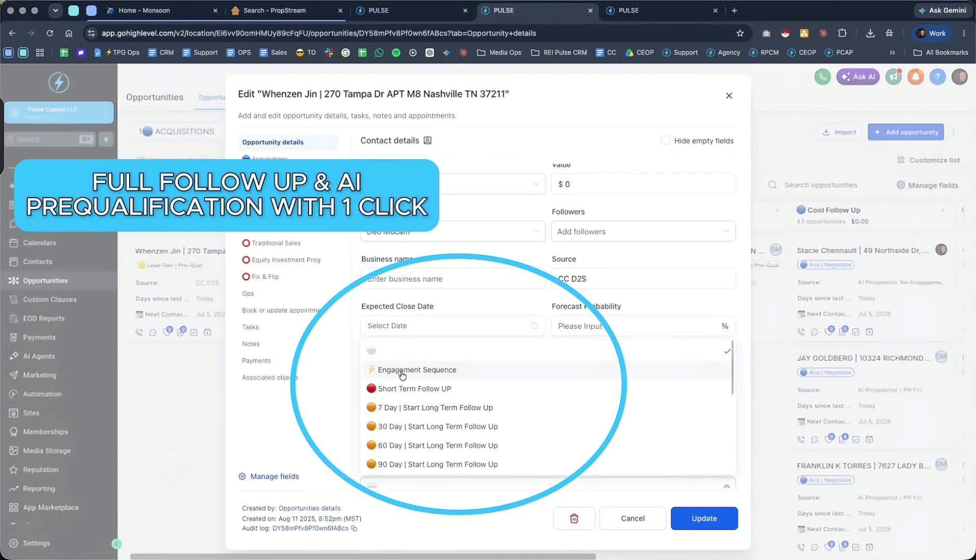Bookmark this page with star icon
The image size is (976, 560).
pos(740,33)
